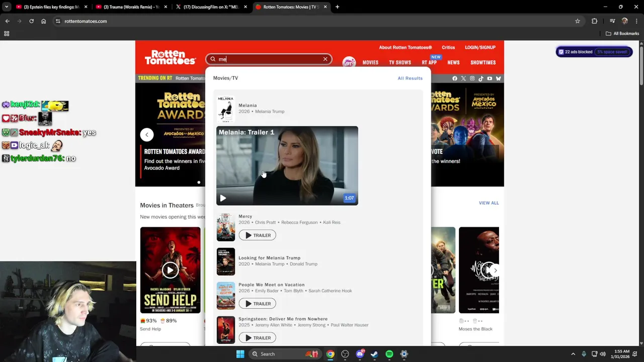This screenshot has height=362, width=644.
Task: Click the ad blocker shield icon
Action: [561, 52]
